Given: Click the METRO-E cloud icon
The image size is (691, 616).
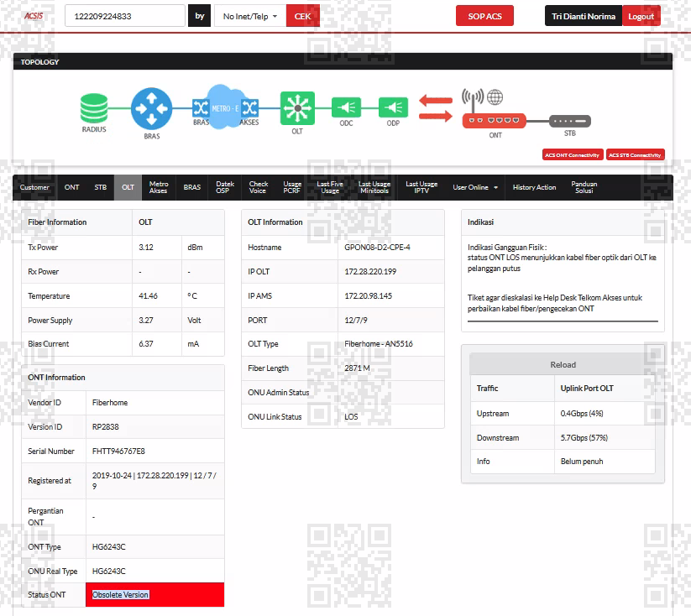Looking at the screenshot, I should click(x=225, y=107).
